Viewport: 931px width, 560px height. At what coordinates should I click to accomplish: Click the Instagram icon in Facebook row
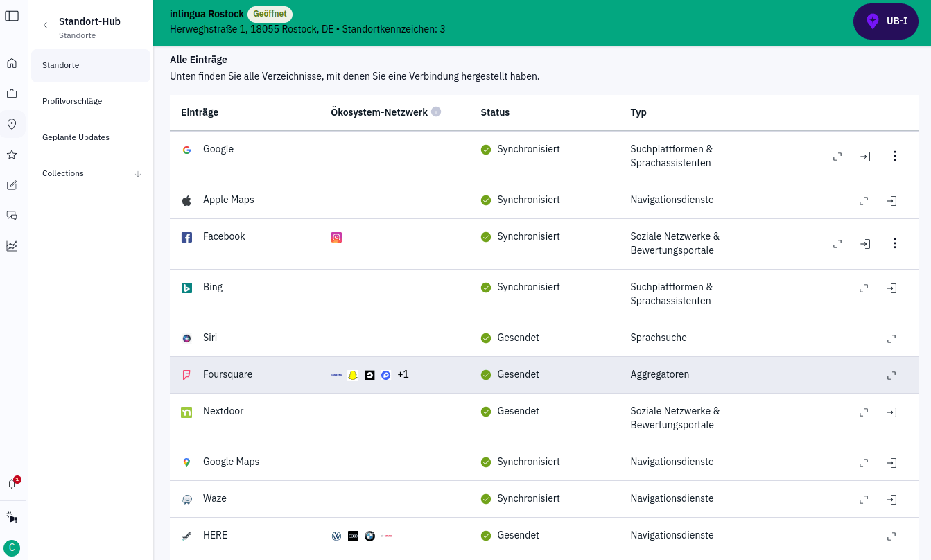click(x=336, y=237)
